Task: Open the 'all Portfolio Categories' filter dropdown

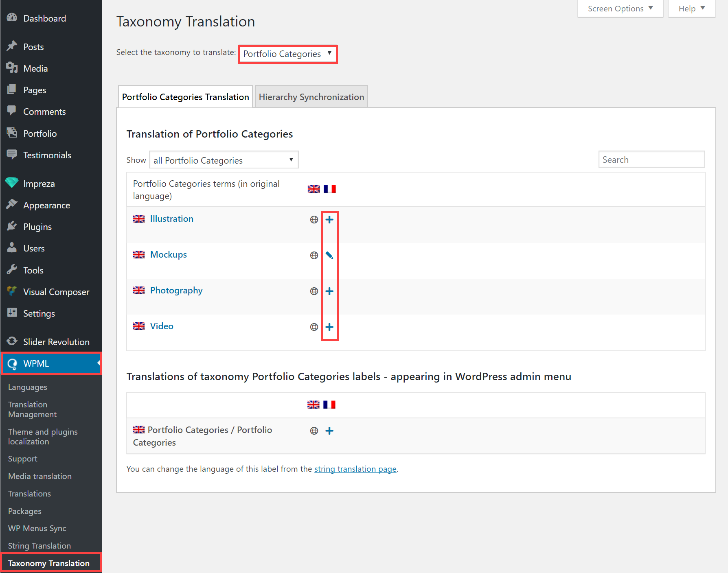Action: pyautogui.click(x=224, y=160)
